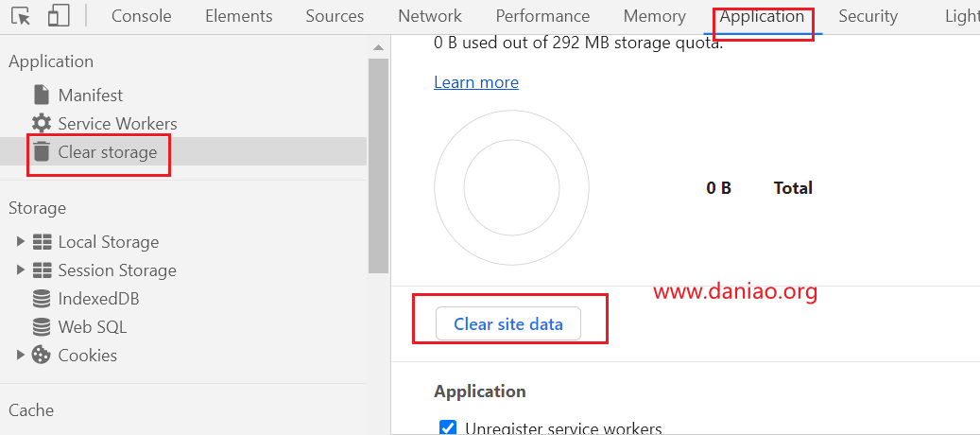Image resolution: width=980 pixels, height=435 pixels.
Task: Select Session Storage in the sidebar
Action: pyautogui.click(x=117, y=270)
